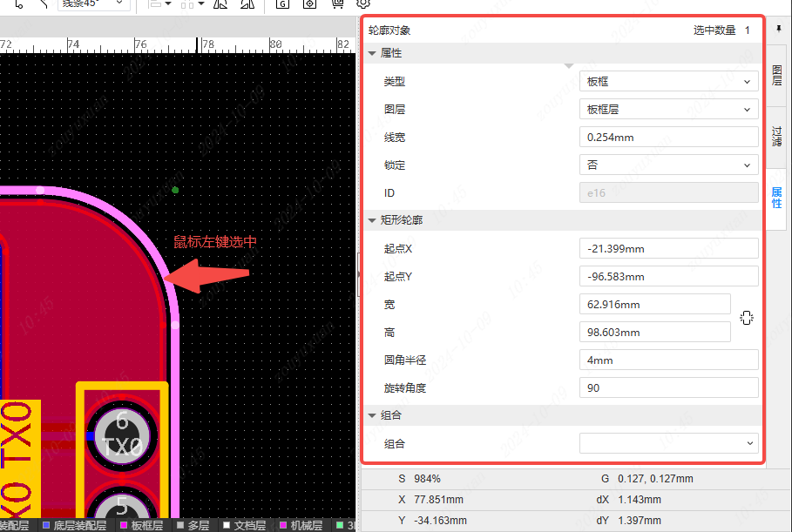Click the X coordinate 77.851mm
Image resolution: width=792 pixels, height=532 pixels.
point(438,500)
